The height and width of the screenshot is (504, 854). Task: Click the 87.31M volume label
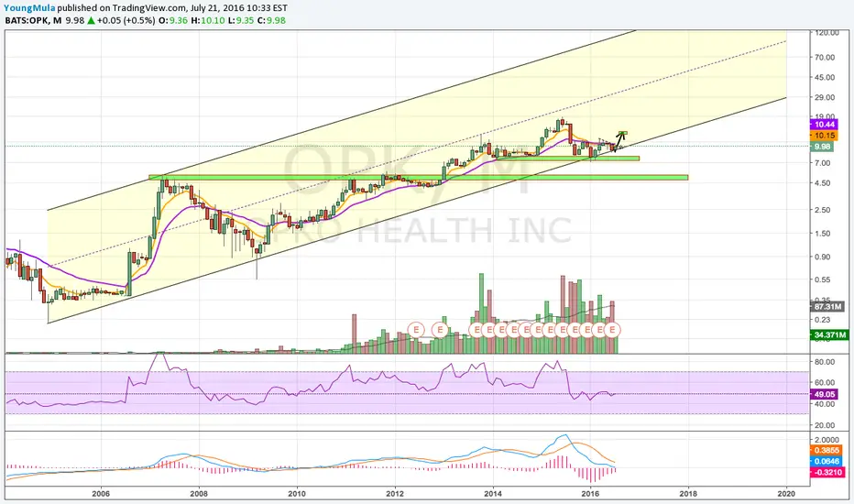(x=827, y=307)
